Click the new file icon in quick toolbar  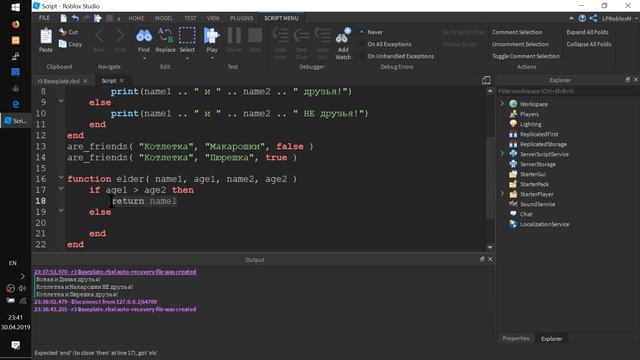click(63, 18)
